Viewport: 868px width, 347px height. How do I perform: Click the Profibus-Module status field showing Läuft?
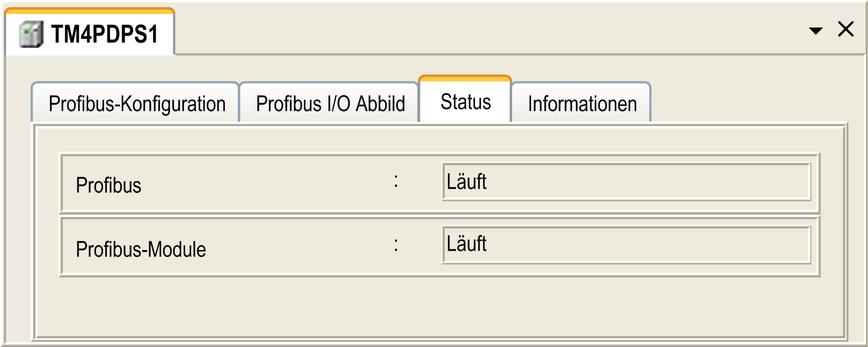(626, 244)
